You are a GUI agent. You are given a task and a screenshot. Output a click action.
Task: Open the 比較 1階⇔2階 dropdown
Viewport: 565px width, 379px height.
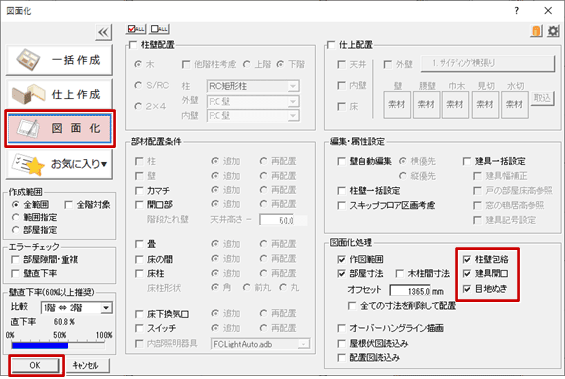(x=76, y=308)
